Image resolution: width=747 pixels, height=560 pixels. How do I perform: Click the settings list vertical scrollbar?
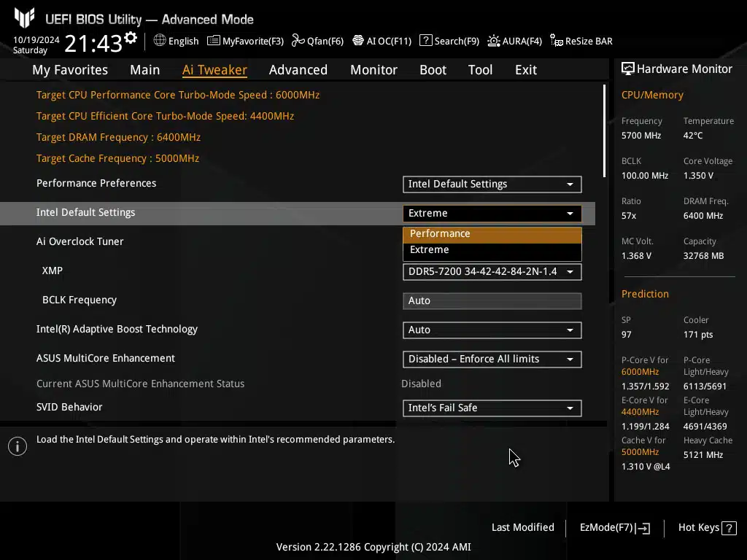click(605, 131)
